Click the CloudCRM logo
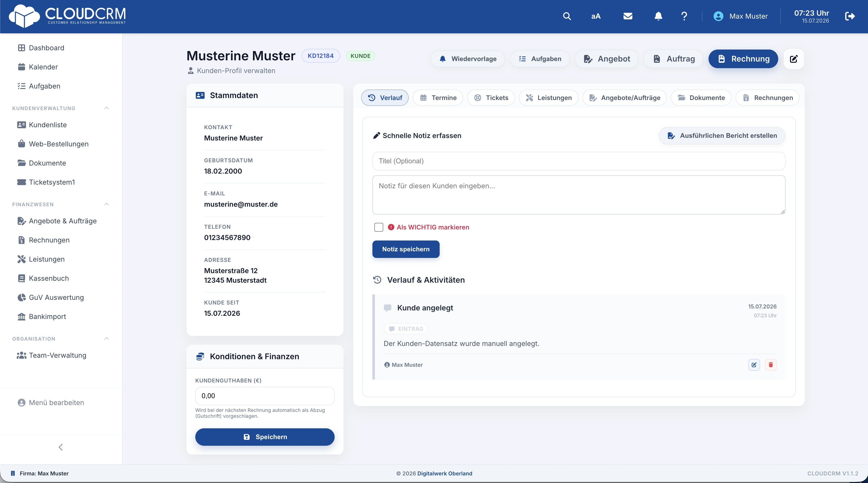The width and height of the screenshot is (868, 483). click(67, 16)
